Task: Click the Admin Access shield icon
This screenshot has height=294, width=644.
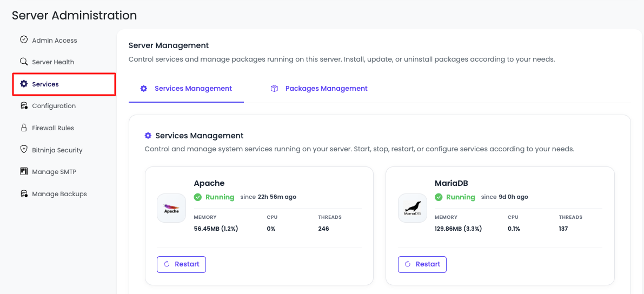Action: coord(24,40)
